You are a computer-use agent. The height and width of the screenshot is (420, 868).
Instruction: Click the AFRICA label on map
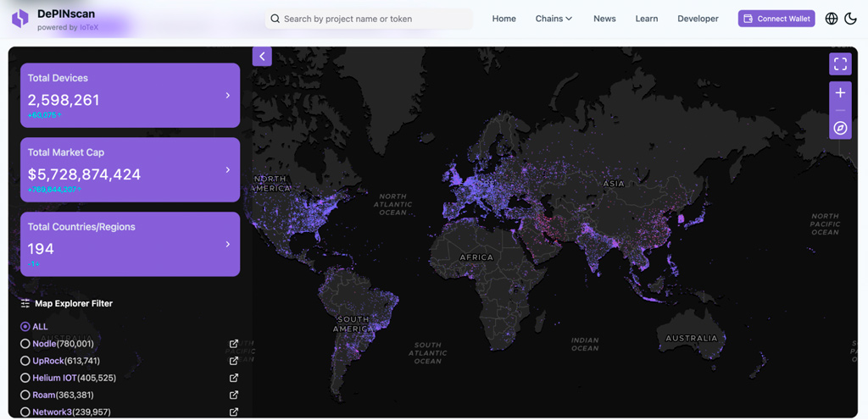476,257
